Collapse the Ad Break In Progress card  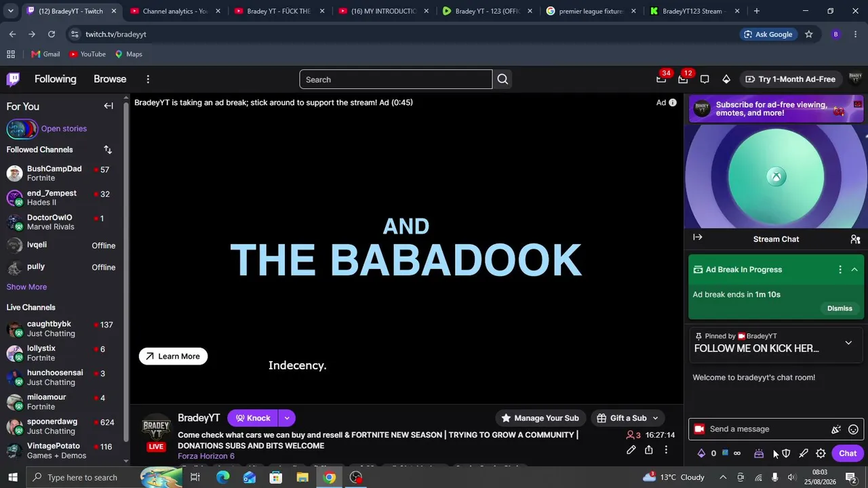coord(854,270)
